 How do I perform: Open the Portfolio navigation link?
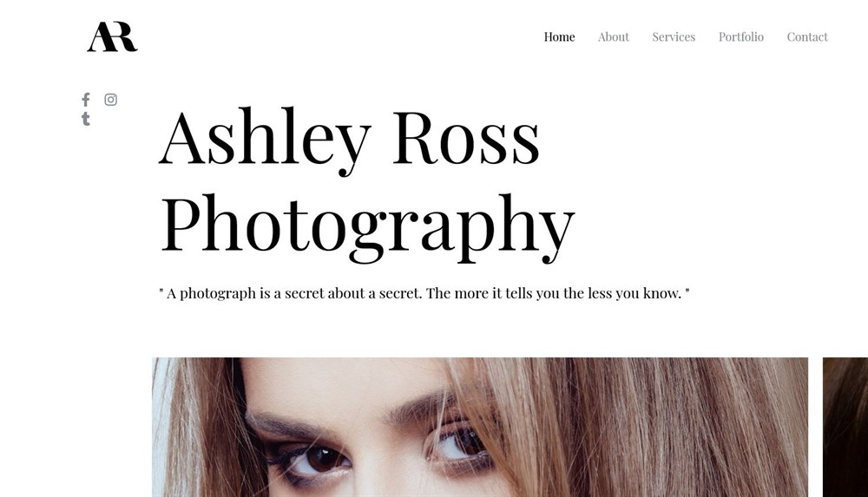click(x=740, y=37)
